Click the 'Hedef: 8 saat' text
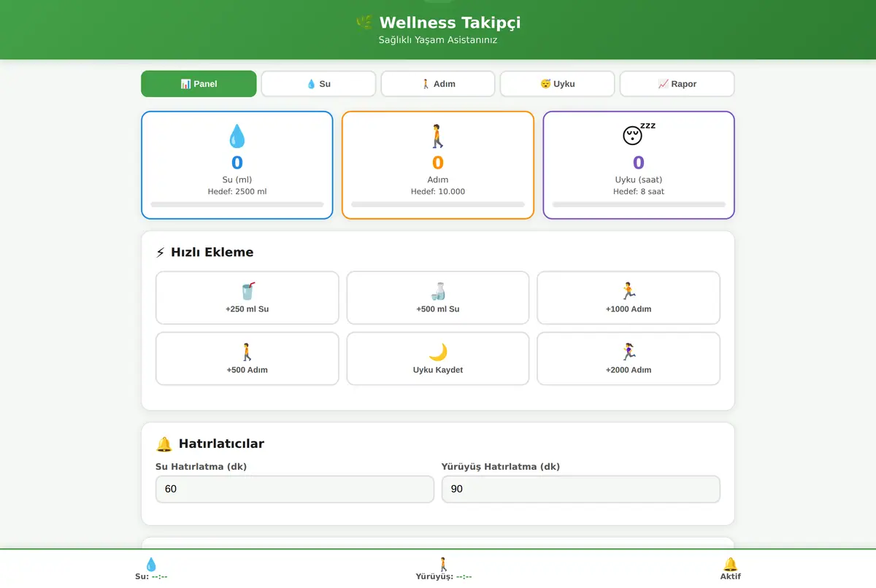Image resolution: width=876 pixels, height=588 pixels. click(x=639, y=192)
